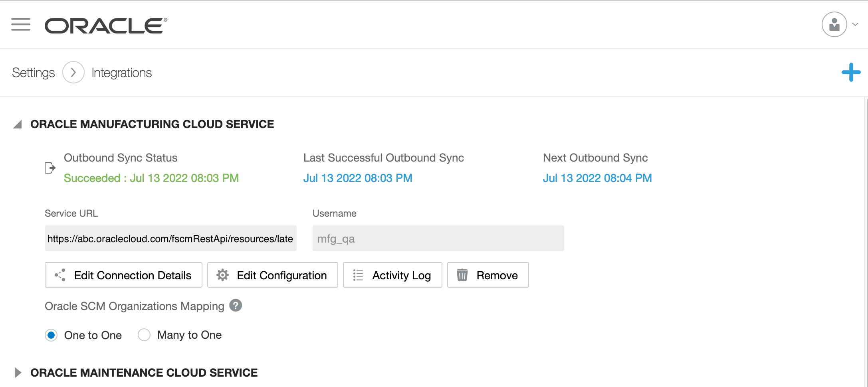Collapse Oracle Manufacturing Cloud Service section

coord(18,124)
